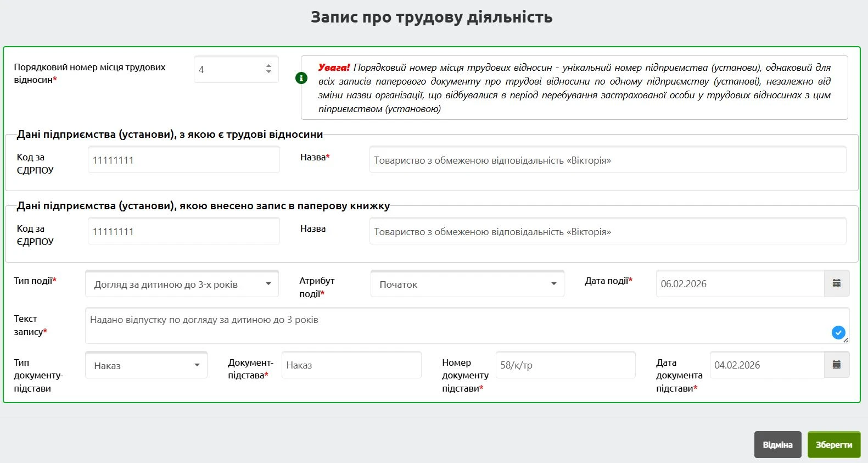Open the Атрибут події dropdown
This screenshot has width=868, height=463.
pos(467,285)
